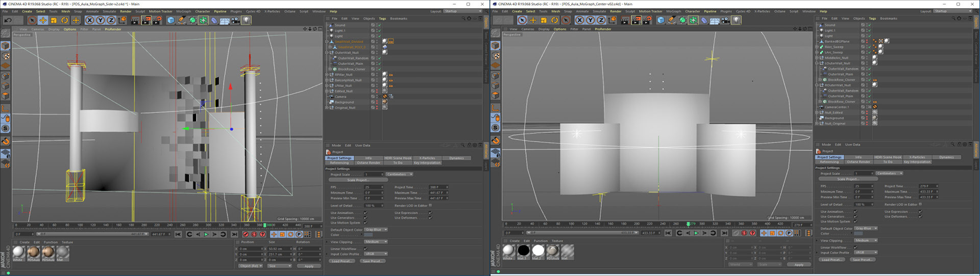Open Object (Rel) dropdown in left coordinates
The image size is (980, 276).
coord(251,266)
